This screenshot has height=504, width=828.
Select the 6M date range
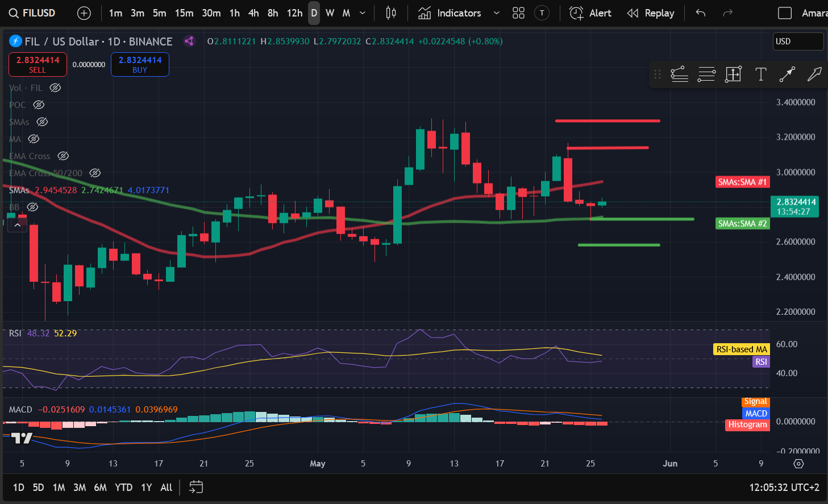[100, 487]
